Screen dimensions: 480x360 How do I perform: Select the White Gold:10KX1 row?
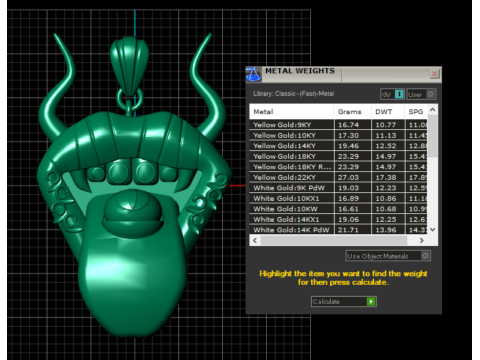(x=338, y=198)
